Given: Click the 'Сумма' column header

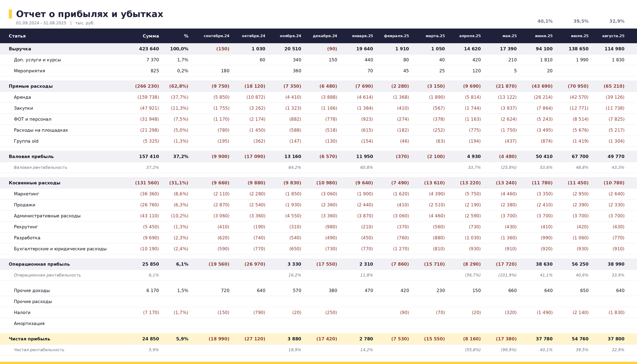Looking at the screenshot, I should point(151,36).
